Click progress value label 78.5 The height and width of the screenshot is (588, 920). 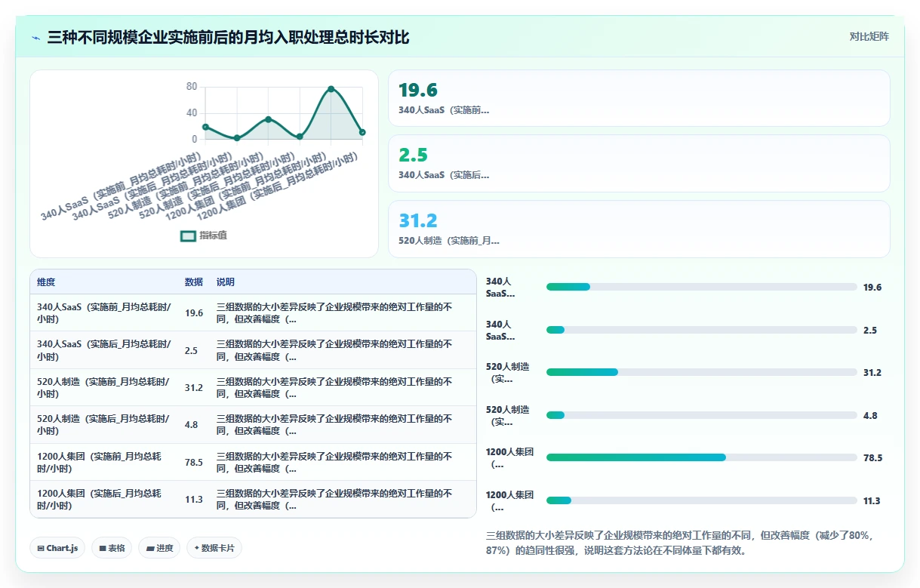point(872,457)
